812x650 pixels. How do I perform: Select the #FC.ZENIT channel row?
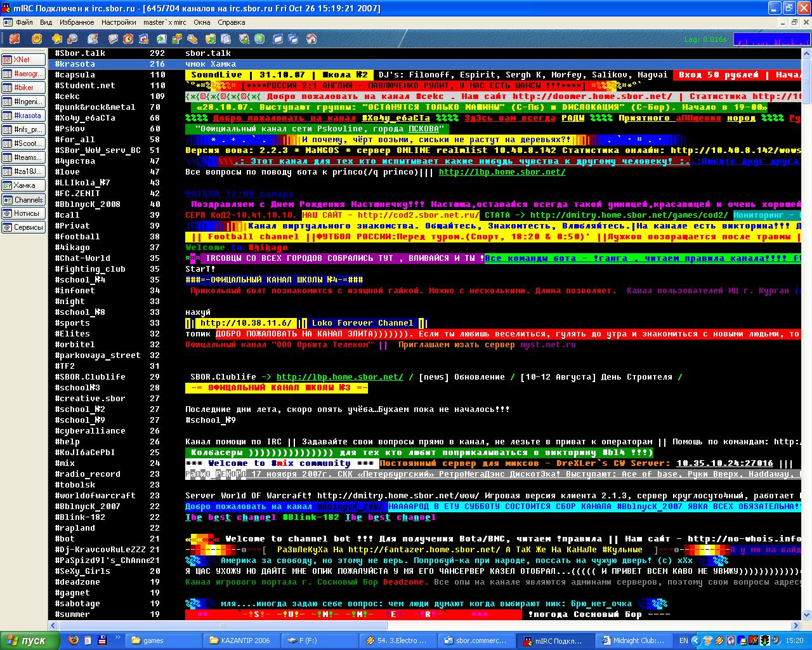pos(425,194)
